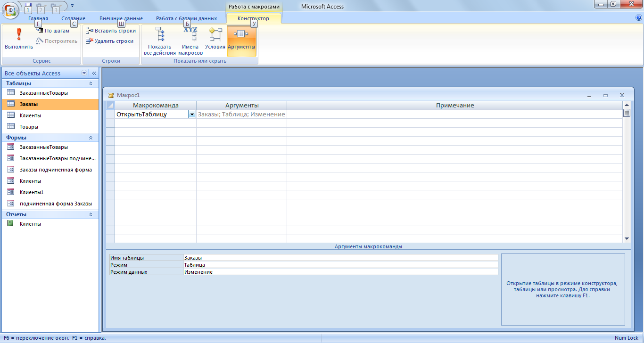
Task: Open the Внешние данные tab
Action: [121, 18]
